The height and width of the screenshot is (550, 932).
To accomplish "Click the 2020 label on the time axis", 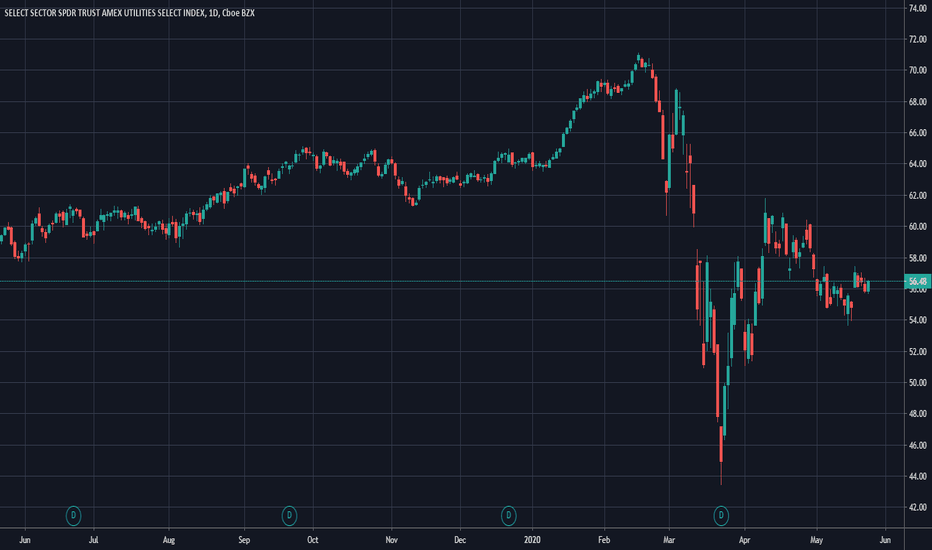I will point(533,540).
